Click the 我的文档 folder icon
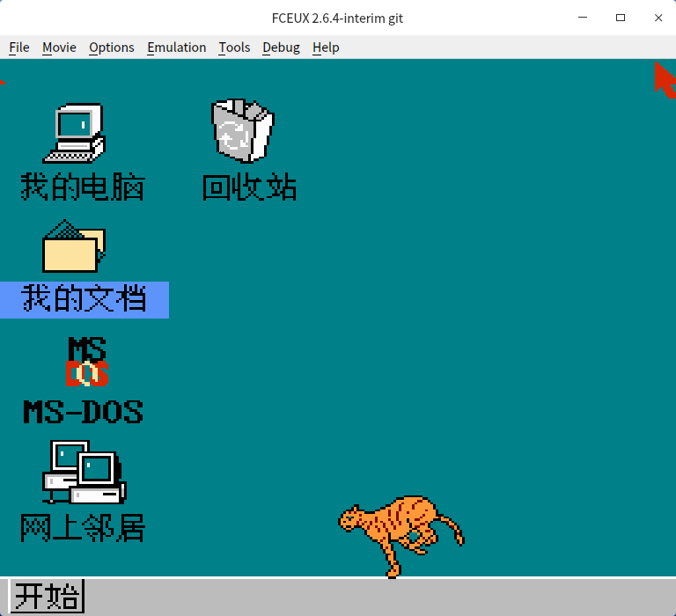Screen dimensions: 676x616 coord(74,246)
